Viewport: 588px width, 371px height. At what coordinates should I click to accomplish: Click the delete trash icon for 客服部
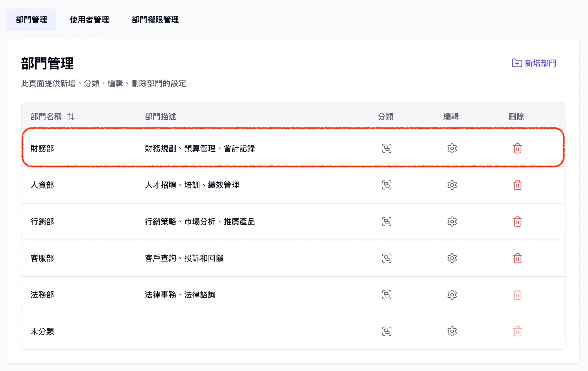point(518,258)
